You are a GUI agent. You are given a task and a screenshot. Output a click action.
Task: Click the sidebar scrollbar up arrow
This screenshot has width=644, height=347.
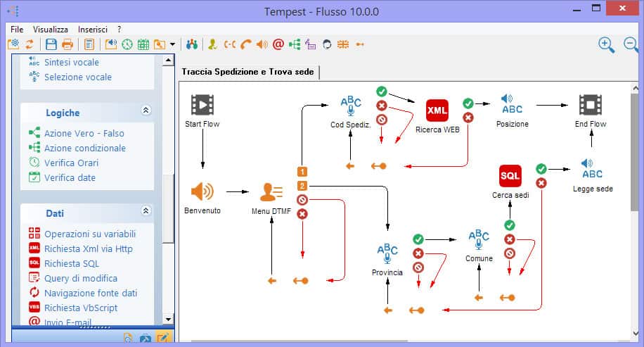168,61
